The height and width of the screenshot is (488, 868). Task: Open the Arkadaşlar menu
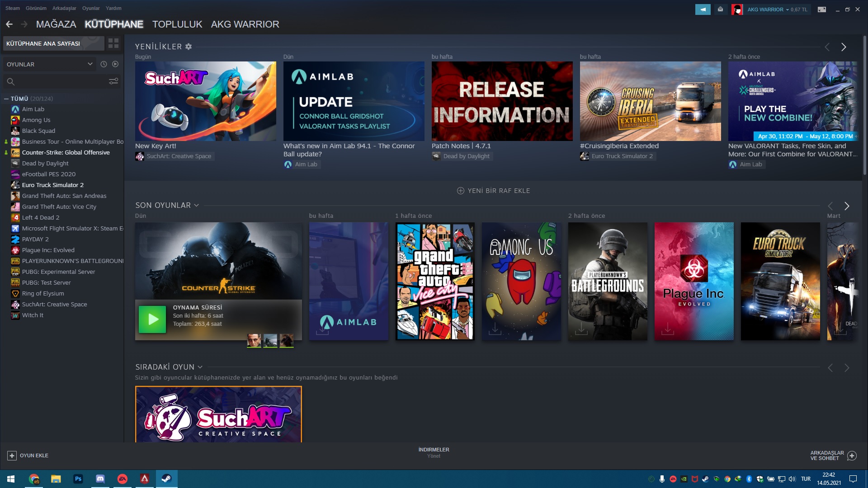click(64, 8)
